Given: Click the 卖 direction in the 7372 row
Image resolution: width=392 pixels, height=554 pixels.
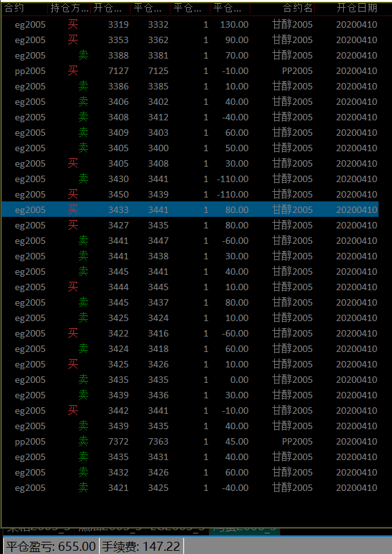Looking at the screenshot, I should point(83,441).
